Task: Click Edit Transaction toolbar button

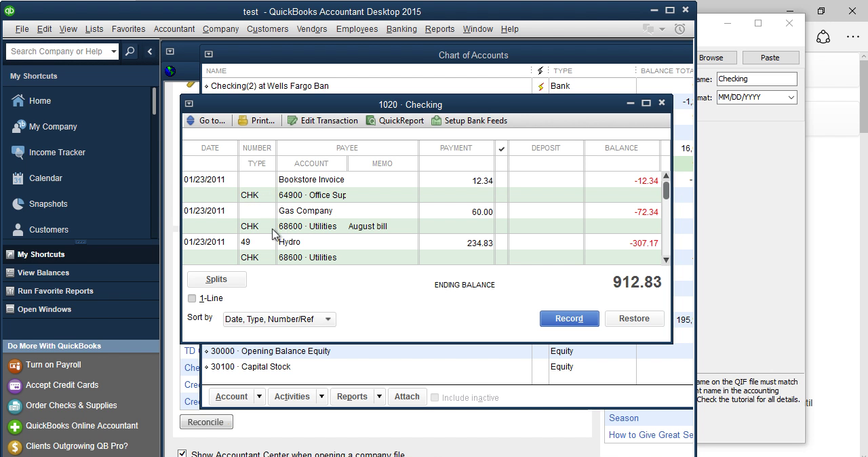Action: [322, 121]
